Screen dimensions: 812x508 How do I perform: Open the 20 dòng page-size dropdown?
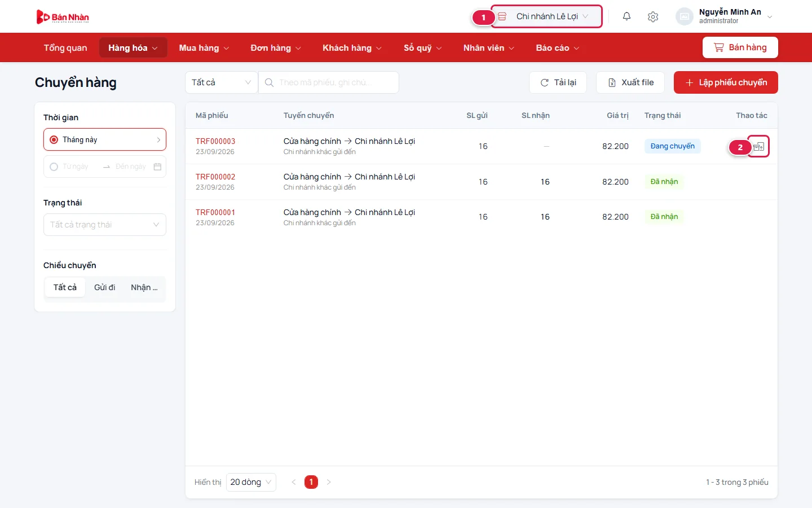[251, 482]
